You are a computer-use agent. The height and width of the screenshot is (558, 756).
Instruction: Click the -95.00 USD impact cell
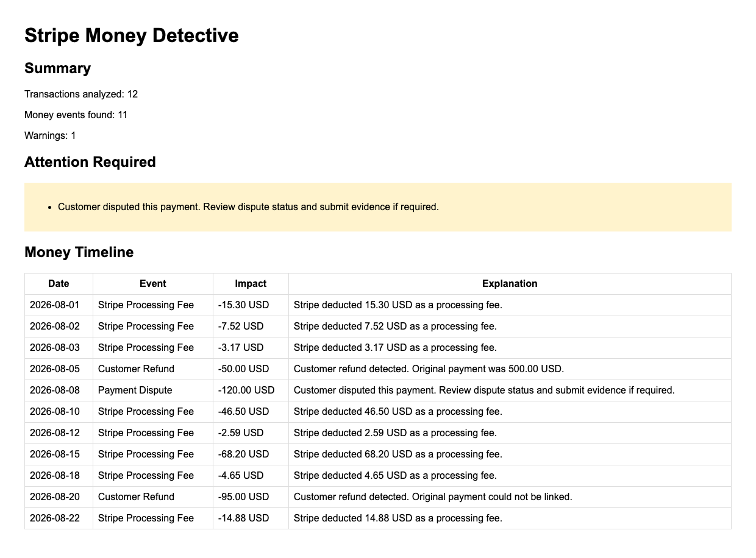click(251, 497)
